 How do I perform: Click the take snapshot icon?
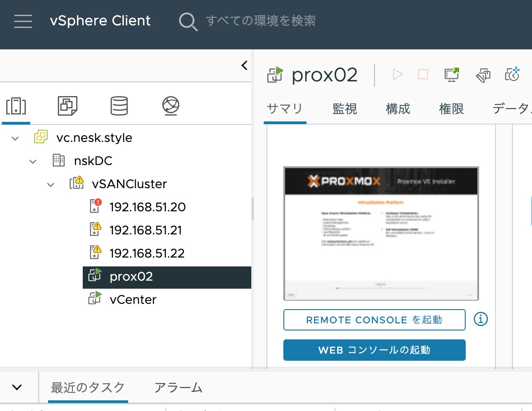[512, 74]
